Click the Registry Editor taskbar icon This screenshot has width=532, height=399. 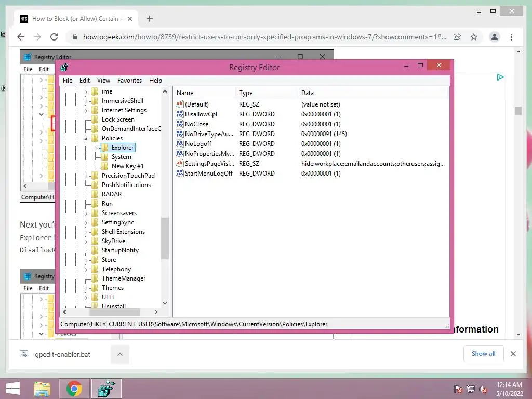point(106,389)
